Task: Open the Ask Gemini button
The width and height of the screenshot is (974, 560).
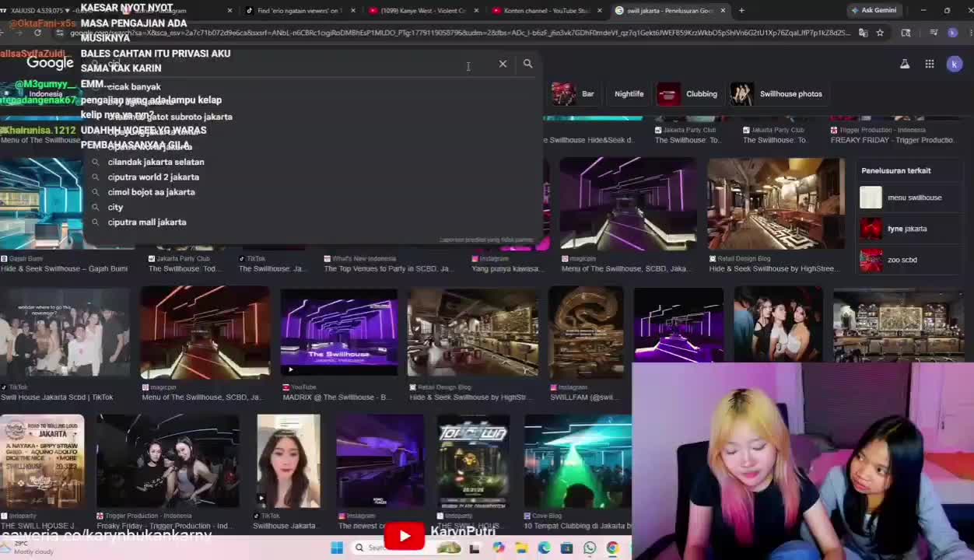Action: coord(874,10)
